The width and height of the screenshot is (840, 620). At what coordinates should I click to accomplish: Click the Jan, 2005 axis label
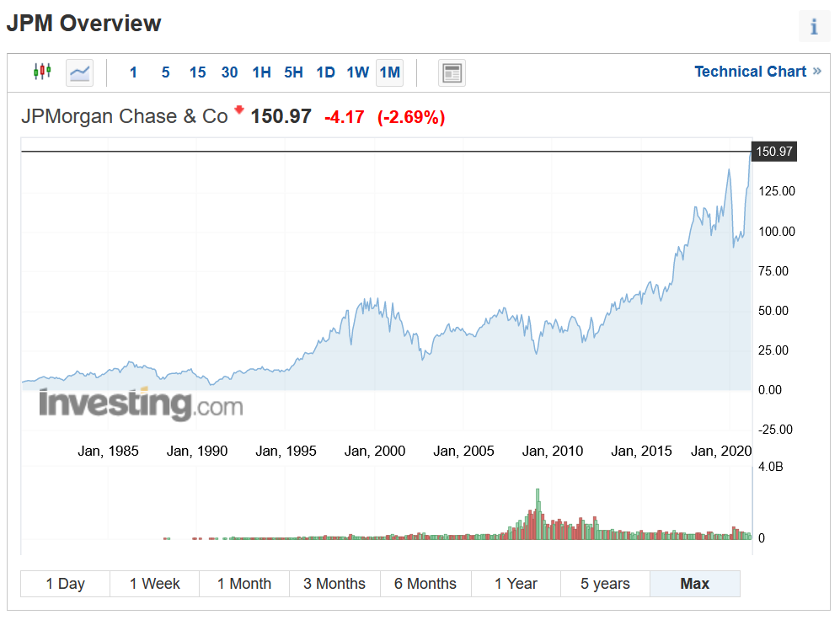tap(464, 451)
